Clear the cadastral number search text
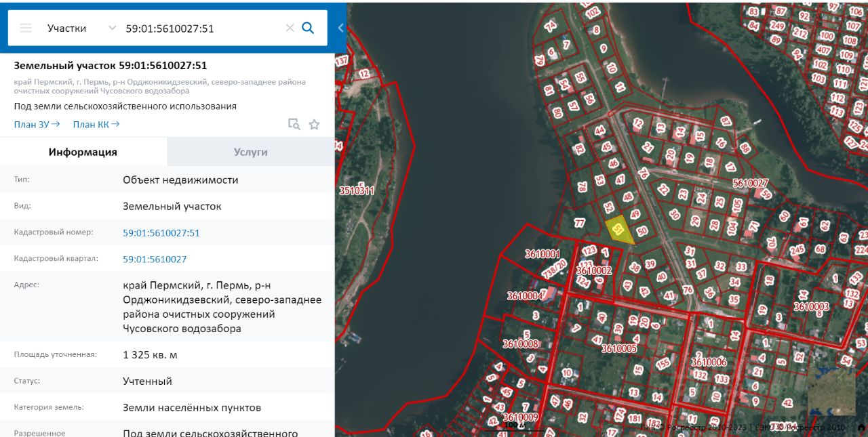The image size is (868, 437). point(290,28)
